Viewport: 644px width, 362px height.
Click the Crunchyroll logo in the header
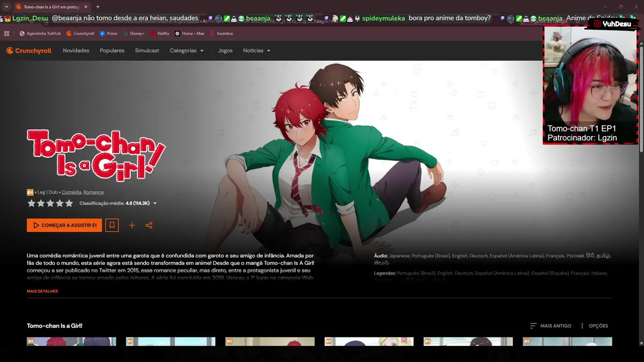pos(29,50)
